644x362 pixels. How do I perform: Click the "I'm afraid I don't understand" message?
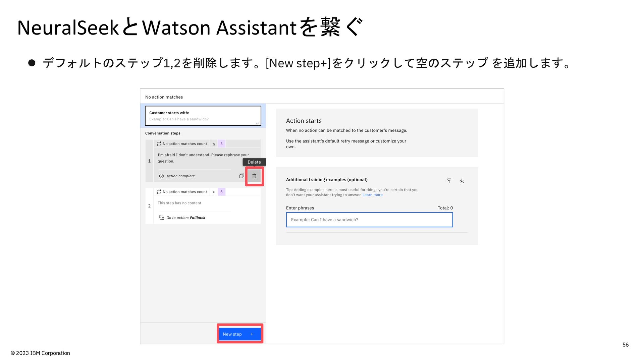203,158
